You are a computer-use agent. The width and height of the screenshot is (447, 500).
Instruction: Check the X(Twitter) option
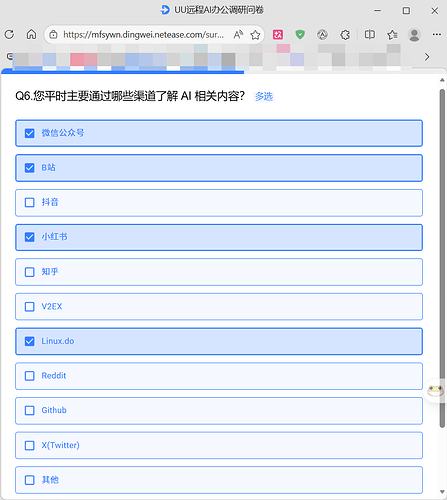click(219, 445)
